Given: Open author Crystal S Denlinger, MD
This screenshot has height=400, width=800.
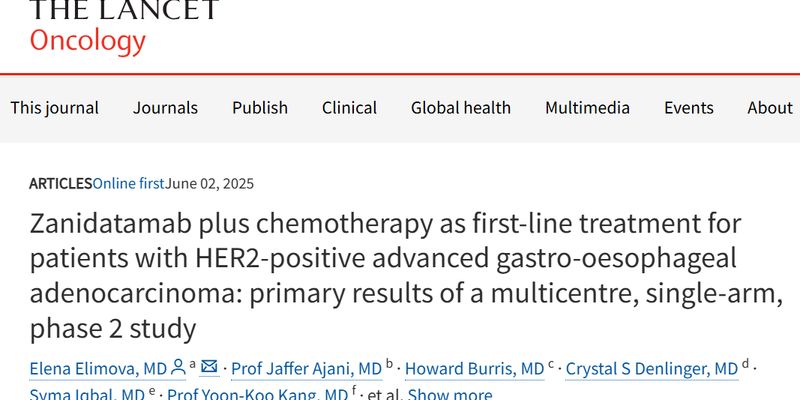Looking at the screenshot, I should 652,369.
